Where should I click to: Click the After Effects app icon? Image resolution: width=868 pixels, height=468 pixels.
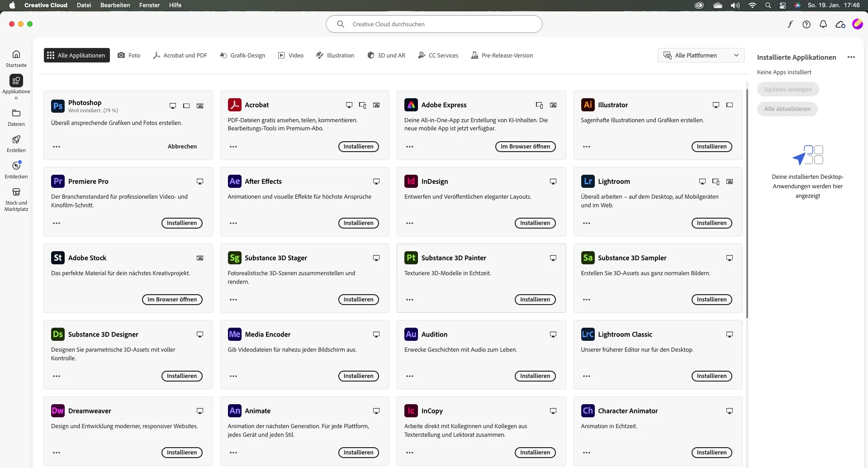(x=234, y=181)
